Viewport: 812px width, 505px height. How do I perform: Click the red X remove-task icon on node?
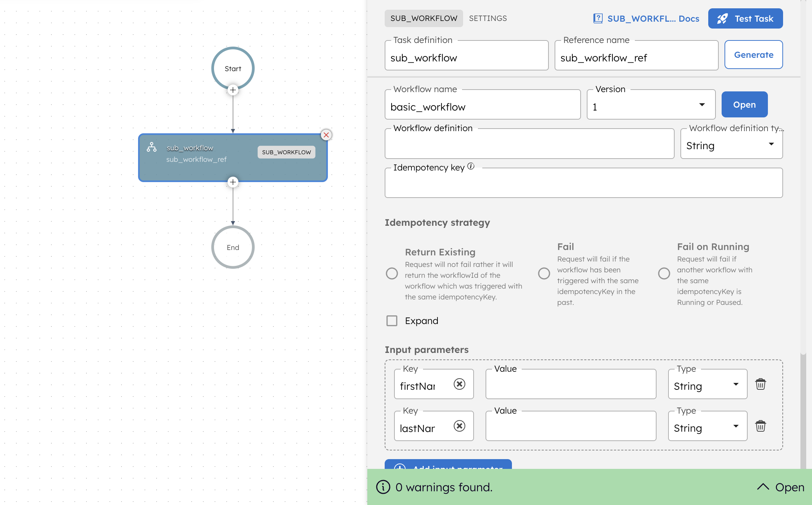coord(326,135)
